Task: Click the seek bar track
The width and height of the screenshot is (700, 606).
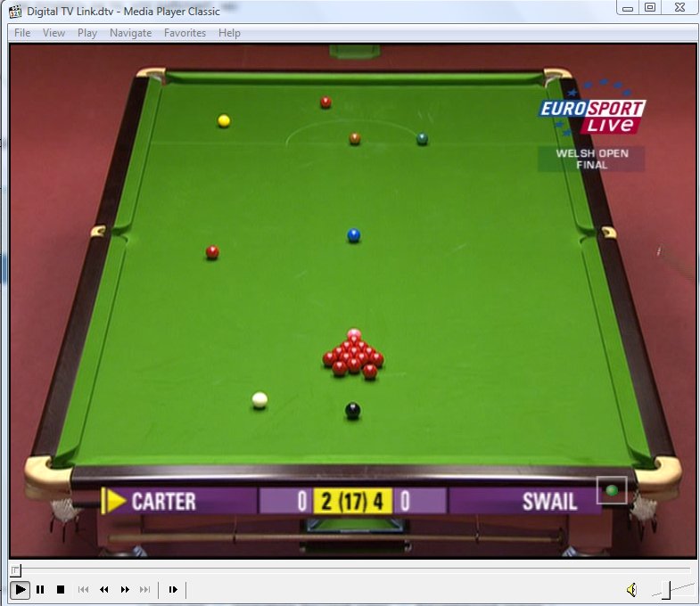Action: (350, 569)
